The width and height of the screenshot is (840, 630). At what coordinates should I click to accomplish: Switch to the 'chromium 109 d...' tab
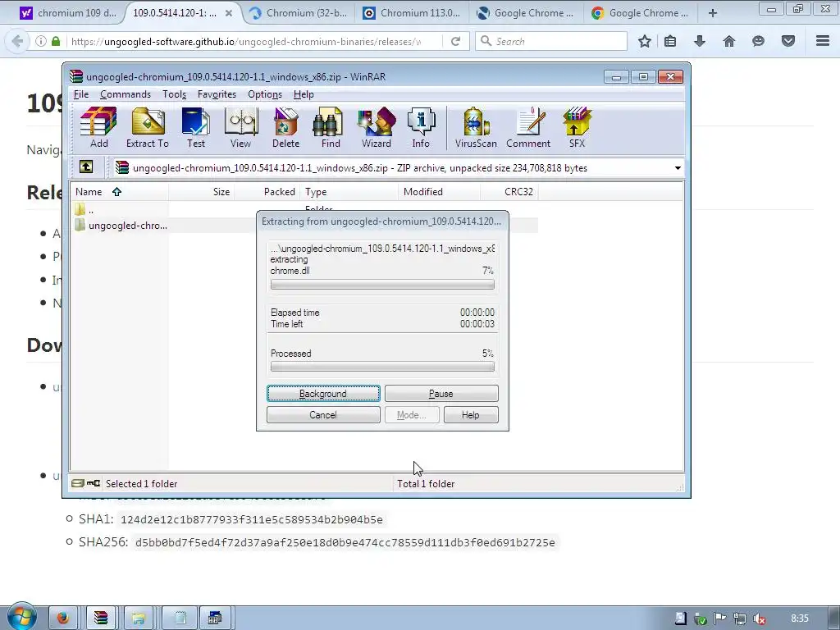[68, 13]
